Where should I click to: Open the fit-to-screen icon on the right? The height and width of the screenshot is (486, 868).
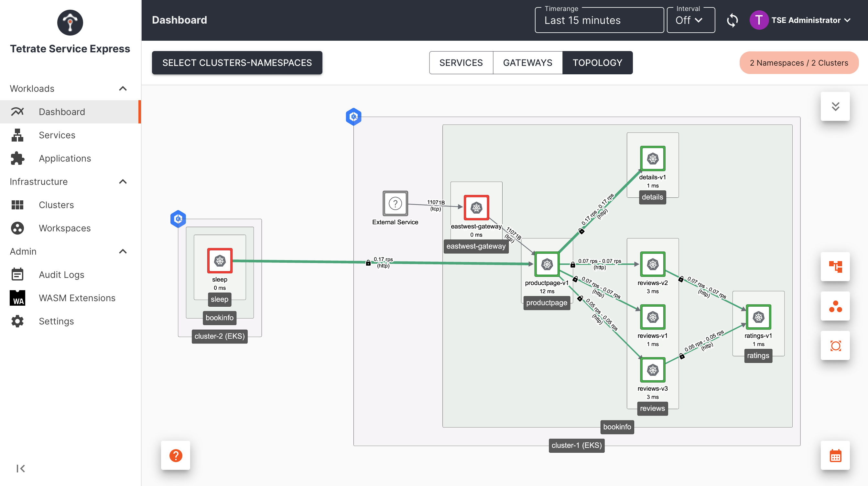click(x=835, y=345)
